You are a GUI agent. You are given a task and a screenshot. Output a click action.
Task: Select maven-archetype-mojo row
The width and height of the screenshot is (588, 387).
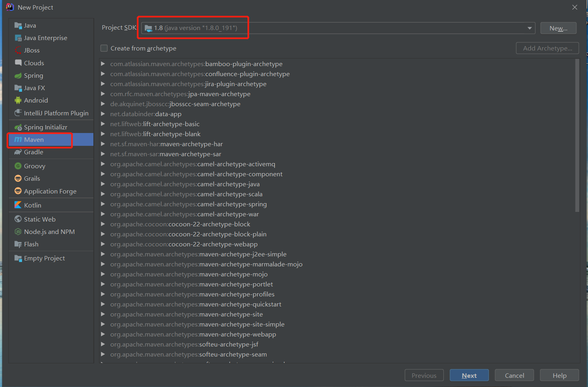click(337, 274)
